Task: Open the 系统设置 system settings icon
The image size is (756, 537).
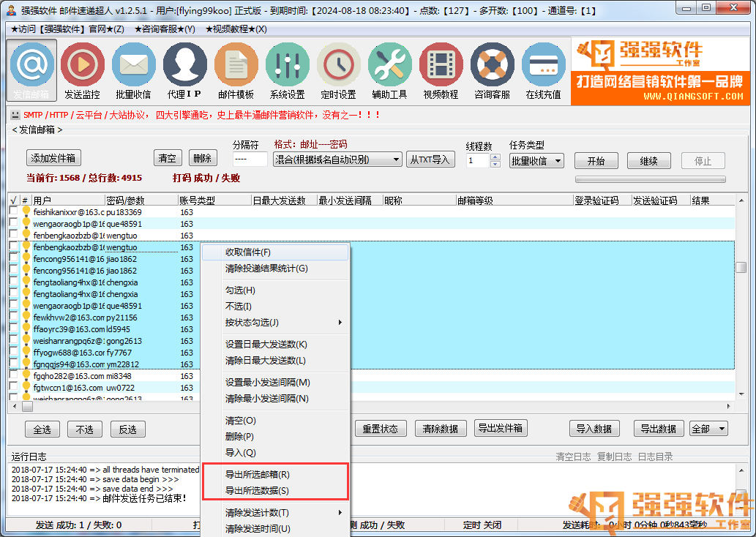Action: pyautogui.click(x=288, y=70)
